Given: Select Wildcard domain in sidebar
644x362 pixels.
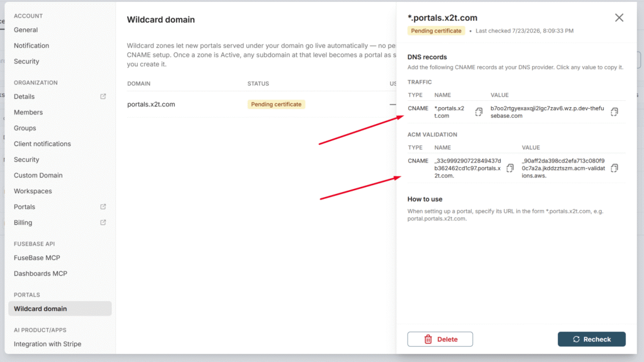Looking at the screenshot, I should click(x=60, y=308).
